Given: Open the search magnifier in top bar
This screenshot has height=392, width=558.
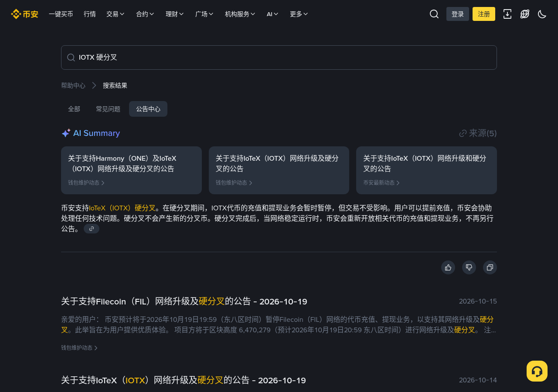Looking at the screenshot, I should point(434,14).
